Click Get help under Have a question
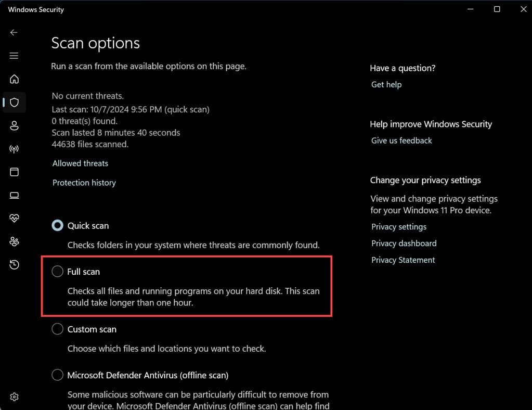 tap(386, 84)
